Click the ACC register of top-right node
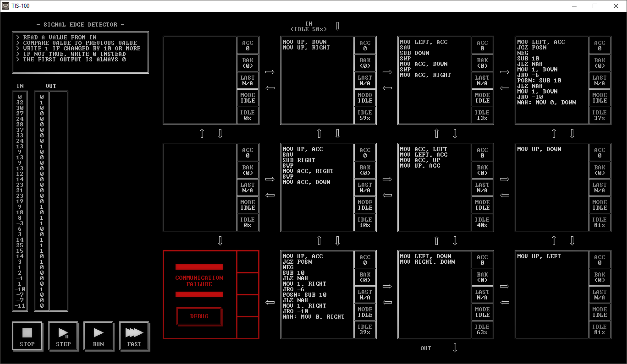The width and height of the screenshot is (627, 364). 599,46
